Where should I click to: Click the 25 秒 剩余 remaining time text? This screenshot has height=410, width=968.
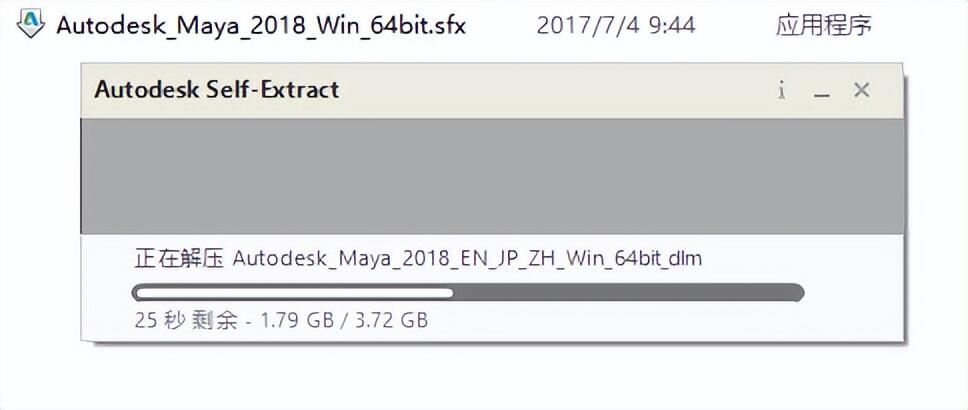point(185,321)
